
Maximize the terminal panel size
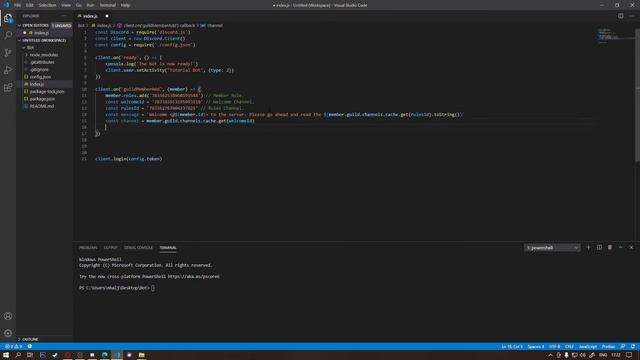point(620,247)
